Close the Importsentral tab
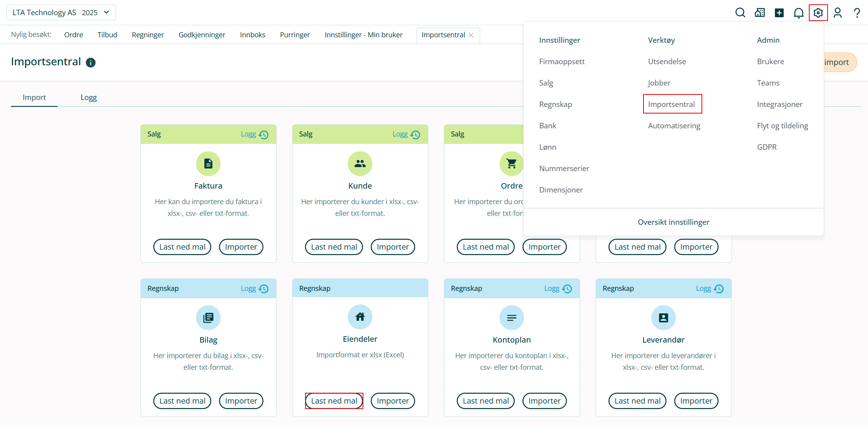868x425 pixels. (471, 35)
